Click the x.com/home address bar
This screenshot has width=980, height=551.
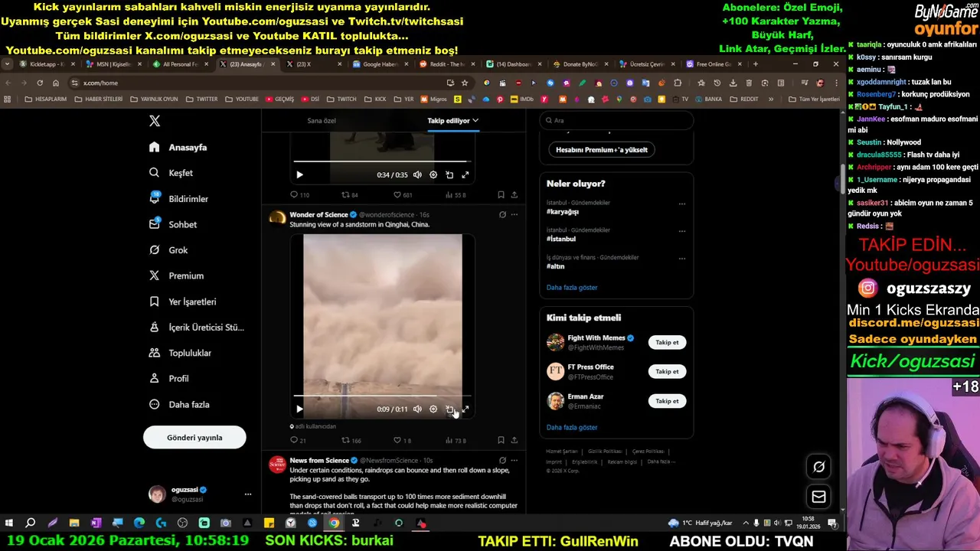click(260, 83)
